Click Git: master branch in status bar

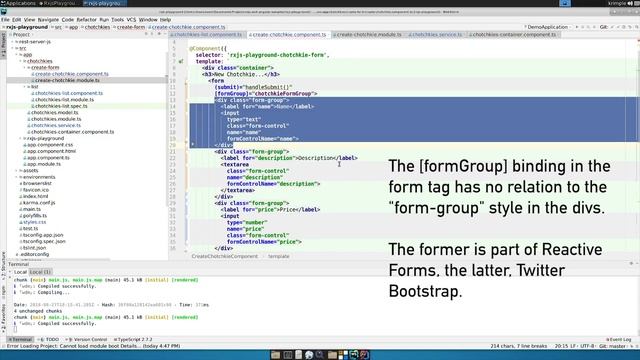612,346
